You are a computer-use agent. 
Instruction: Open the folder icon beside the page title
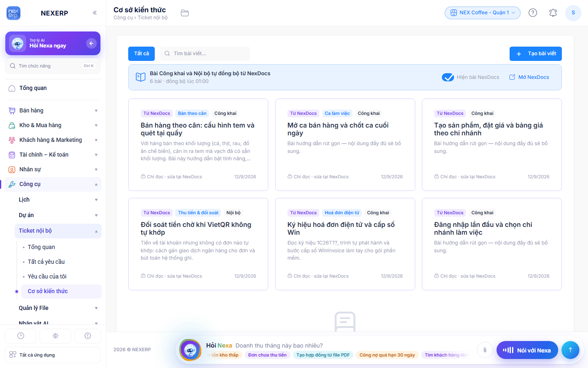pos(185,13)
